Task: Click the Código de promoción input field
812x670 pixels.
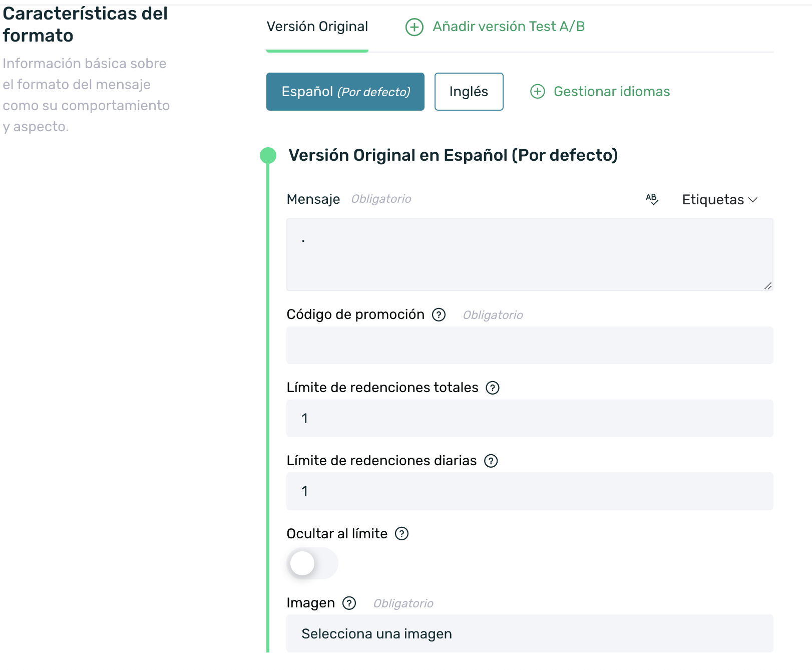Action: click(x=530, y=345)
